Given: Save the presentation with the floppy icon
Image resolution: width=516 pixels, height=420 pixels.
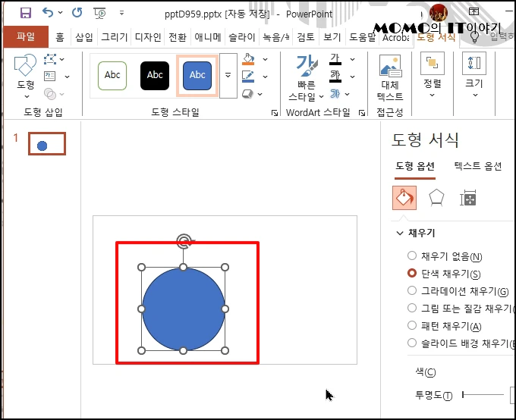Looking at the screenshot, I should (x=25, y=13).
